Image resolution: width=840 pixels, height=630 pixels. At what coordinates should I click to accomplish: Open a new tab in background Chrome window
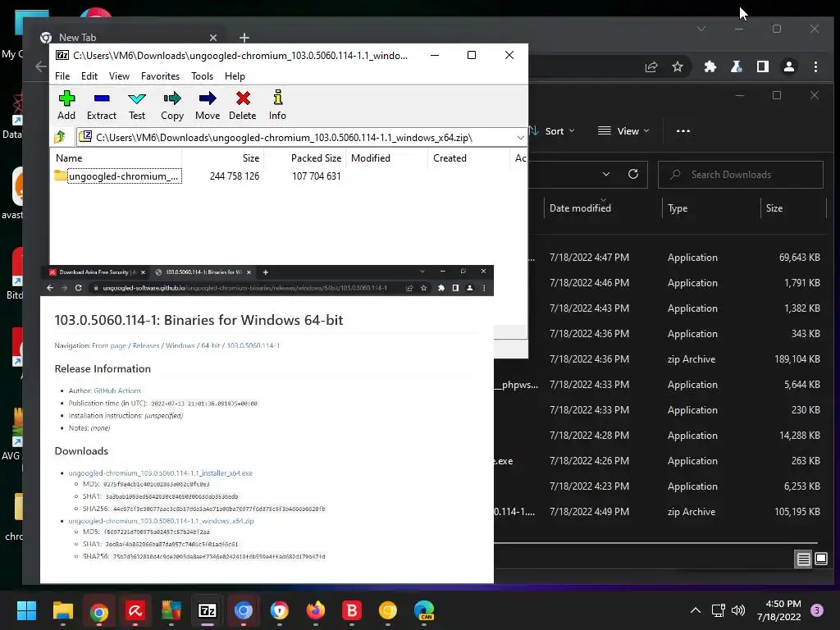tap(244, 38)
